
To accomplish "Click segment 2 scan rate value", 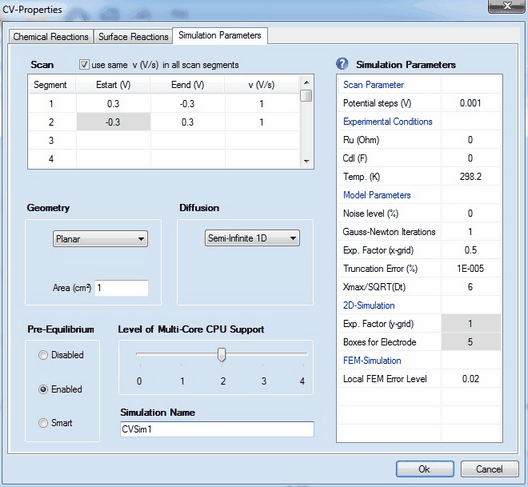I will pos(262,122).
